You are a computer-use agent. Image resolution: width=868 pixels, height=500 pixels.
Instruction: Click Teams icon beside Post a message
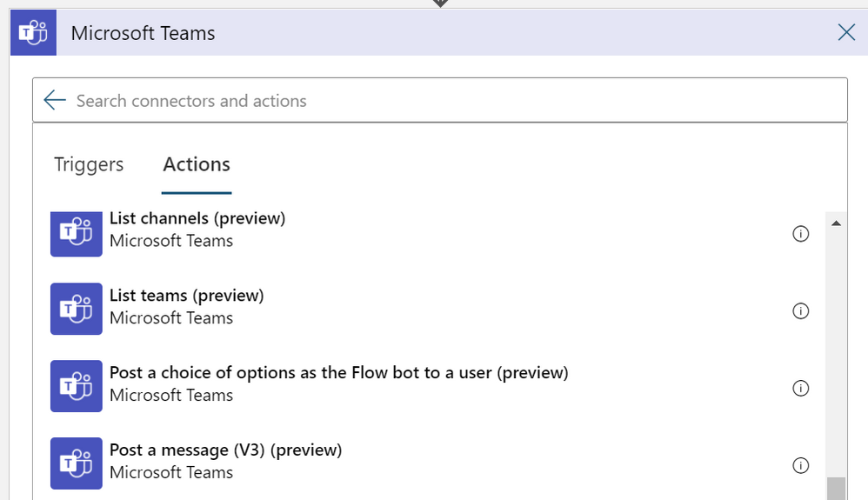tap(77, 463)
